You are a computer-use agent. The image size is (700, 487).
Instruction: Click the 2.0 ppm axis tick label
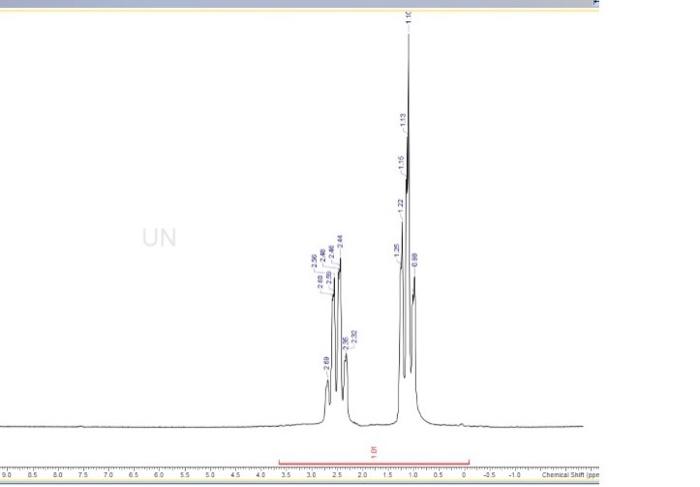point(362,475)
